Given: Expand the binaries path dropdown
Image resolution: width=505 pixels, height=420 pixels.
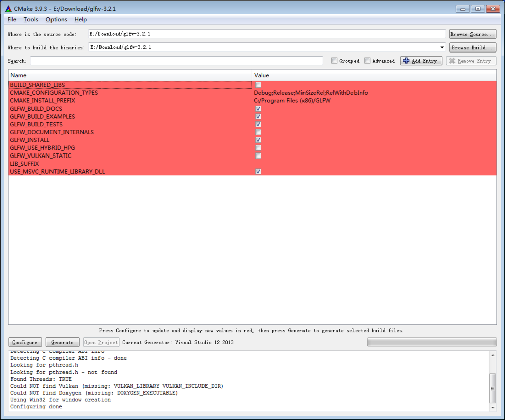Looking at the screenshot, I should click(442, 47).
